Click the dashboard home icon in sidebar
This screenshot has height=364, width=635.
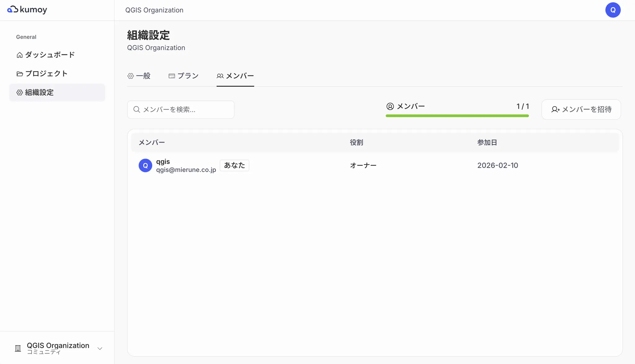click(x=20, y=55)
